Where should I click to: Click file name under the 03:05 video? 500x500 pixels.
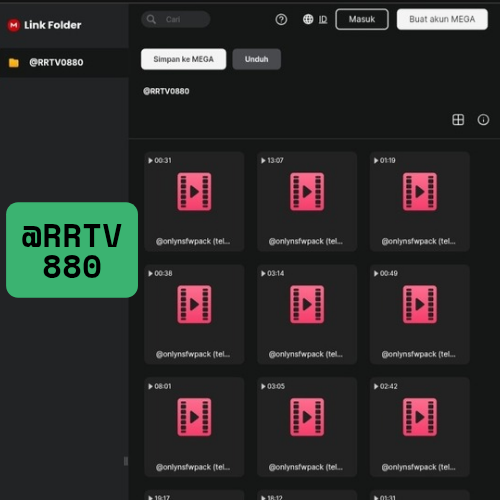click(306, 467)
